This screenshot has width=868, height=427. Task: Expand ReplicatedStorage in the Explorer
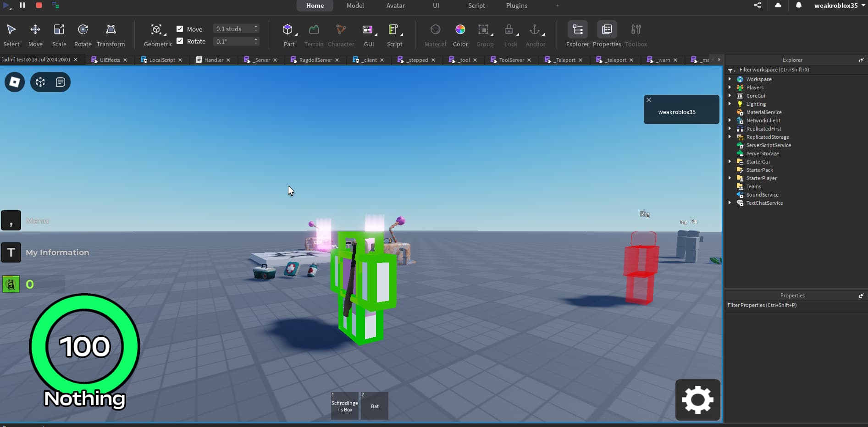point(730,137)
